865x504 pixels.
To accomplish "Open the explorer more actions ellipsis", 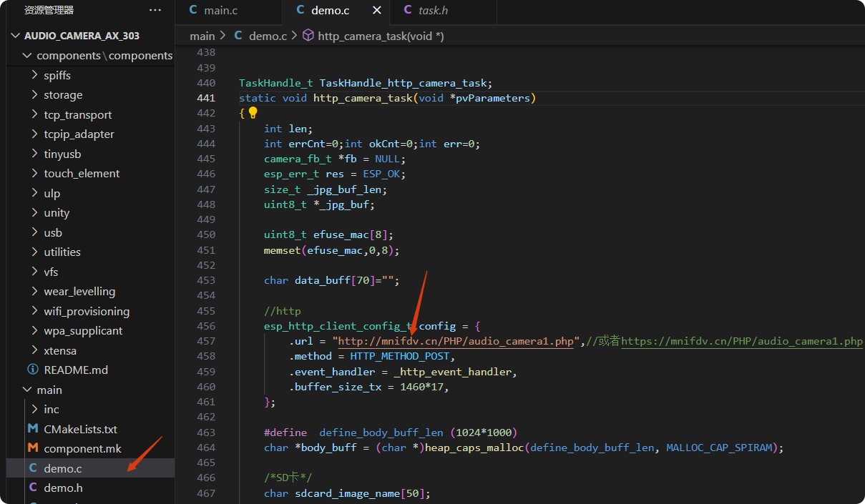I will tap(155, 10).
